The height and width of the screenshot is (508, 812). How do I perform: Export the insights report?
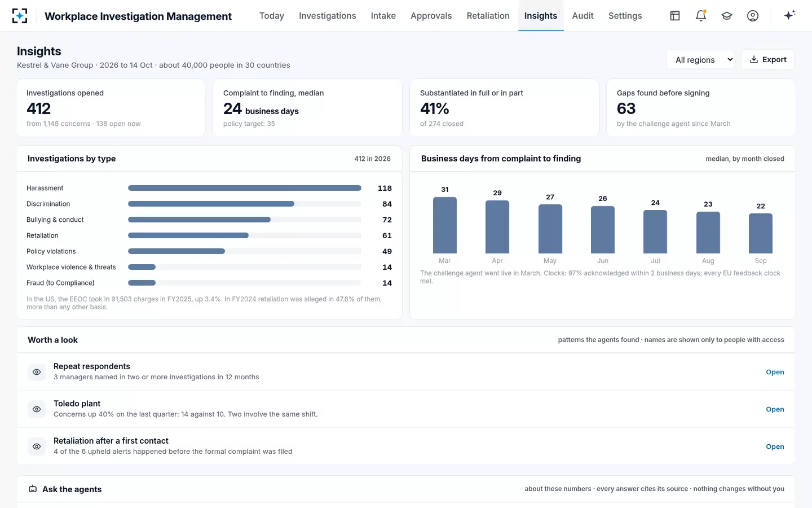[x=768, y=59]
